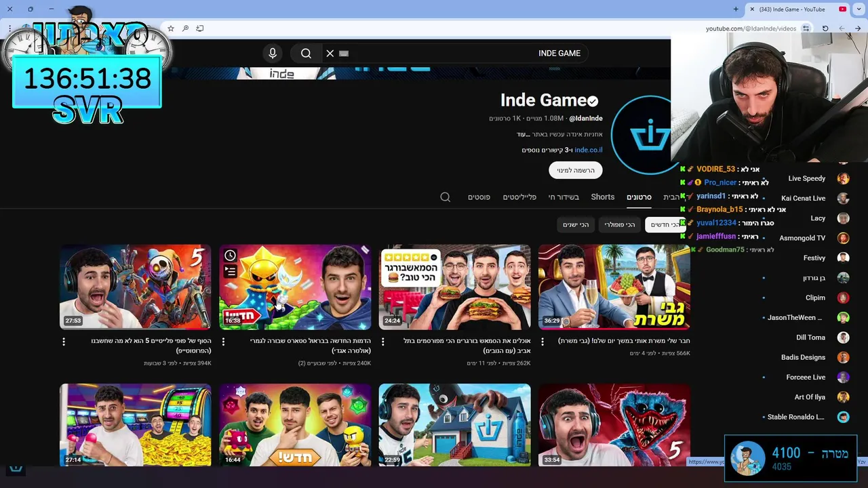Open the פלייליסטים tab
Viewport: 868px width, 488px height.
coord(519,197)
